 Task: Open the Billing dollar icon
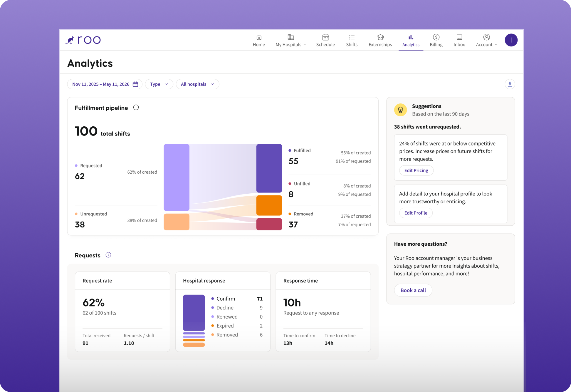pos(436,37)
